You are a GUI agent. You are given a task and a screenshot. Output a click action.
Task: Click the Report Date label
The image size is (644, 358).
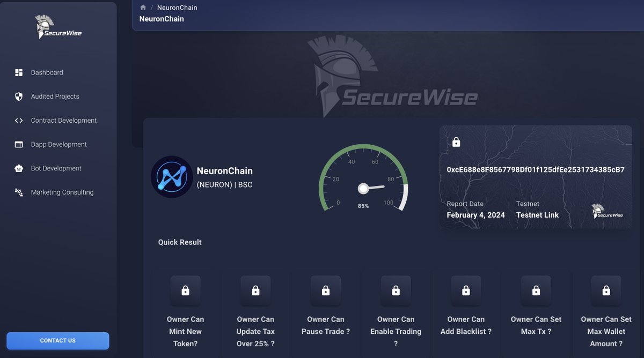[x=465, y=204]
